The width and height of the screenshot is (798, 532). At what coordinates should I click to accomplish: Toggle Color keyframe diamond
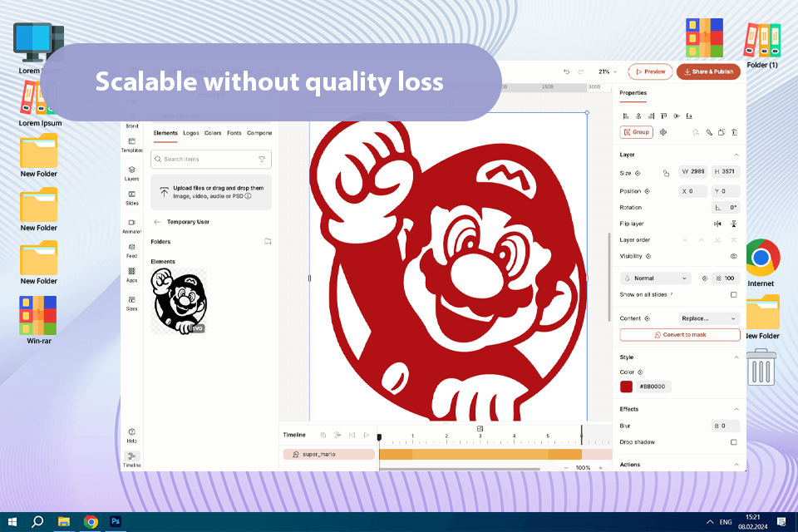click(640, 372)
